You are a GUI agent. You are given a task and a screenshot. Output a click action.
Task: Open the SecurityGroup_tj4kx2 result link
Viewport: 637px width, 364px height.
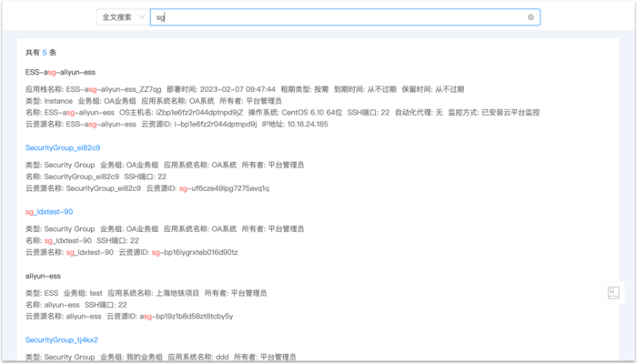62,339
